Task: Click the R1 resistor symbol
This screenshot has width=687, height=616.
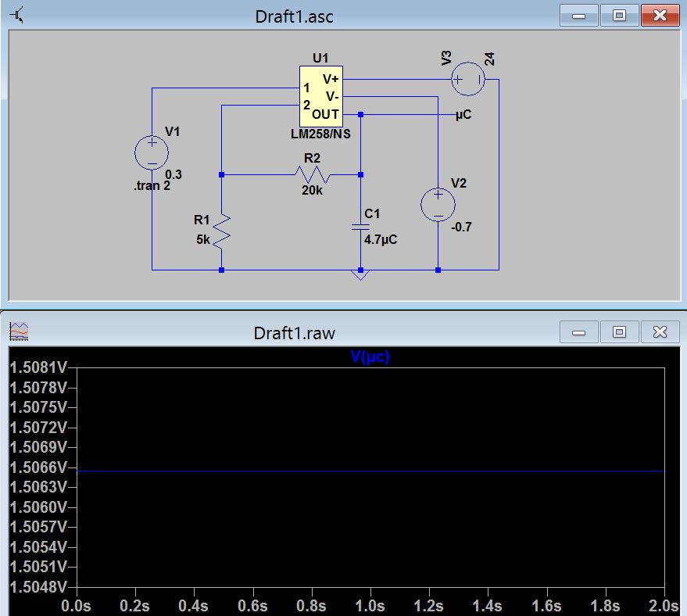Action: point(222,230)
